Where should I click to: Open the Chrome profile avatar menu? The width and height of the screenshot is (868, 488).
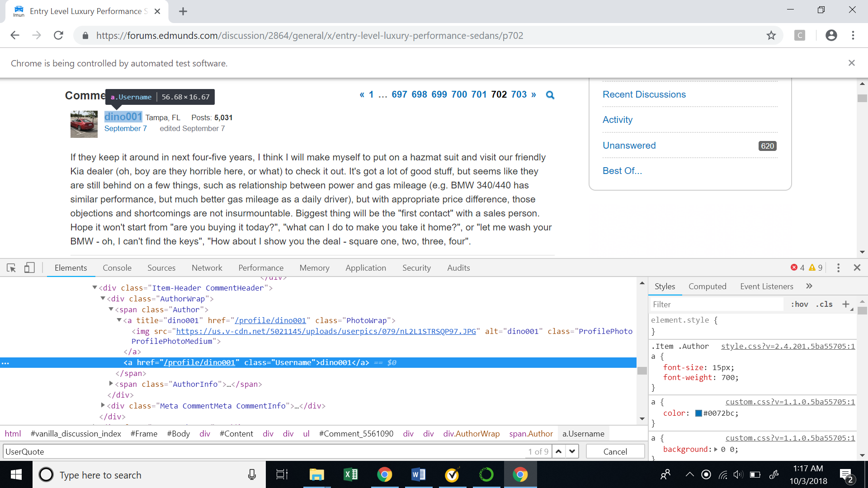click(831, 35)
